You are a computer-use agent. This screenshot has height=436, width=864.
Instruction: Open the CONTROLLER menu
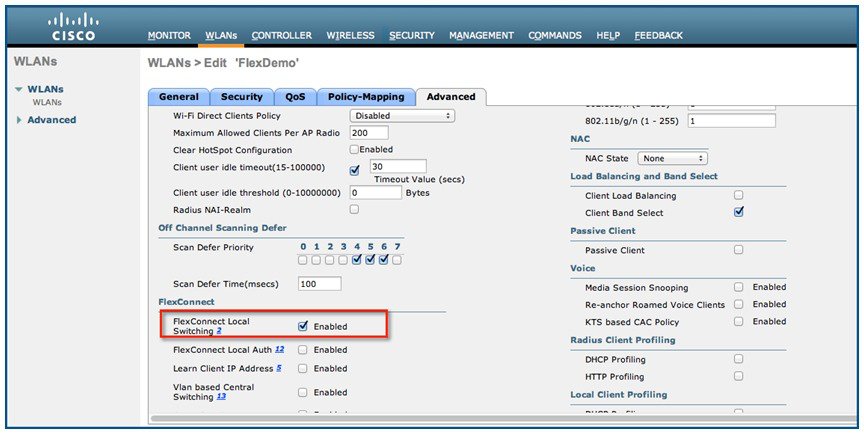[x=282, y=35]
